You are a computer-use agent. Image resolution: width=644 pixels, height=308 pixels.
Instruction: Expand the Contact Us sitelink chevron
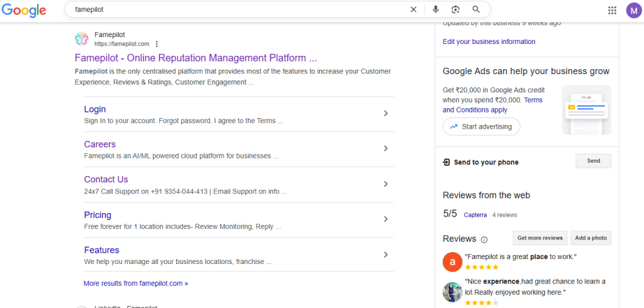coord(386,184)
